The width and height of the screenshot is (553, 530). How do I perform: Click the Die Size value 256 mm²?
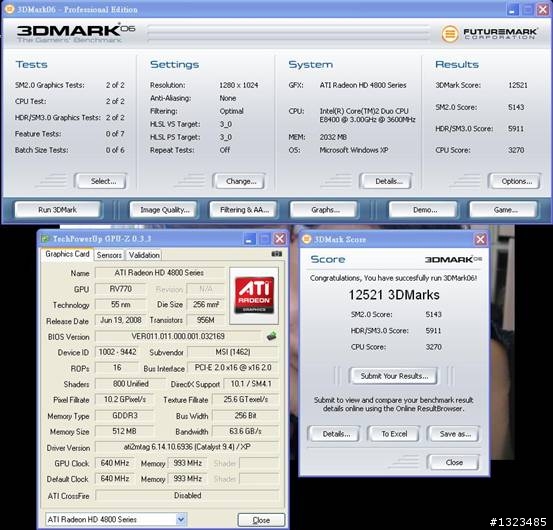(x=205, y=304)
